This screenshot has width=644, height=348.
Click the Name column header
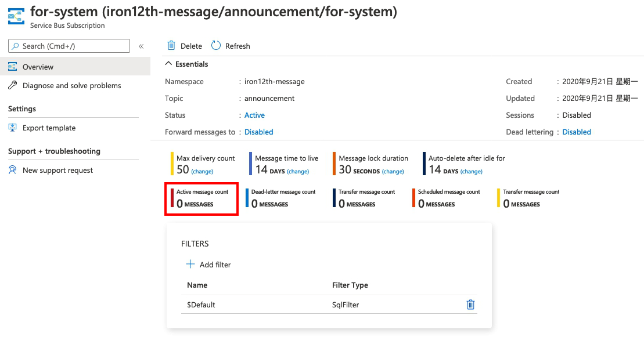coord(197,285)
